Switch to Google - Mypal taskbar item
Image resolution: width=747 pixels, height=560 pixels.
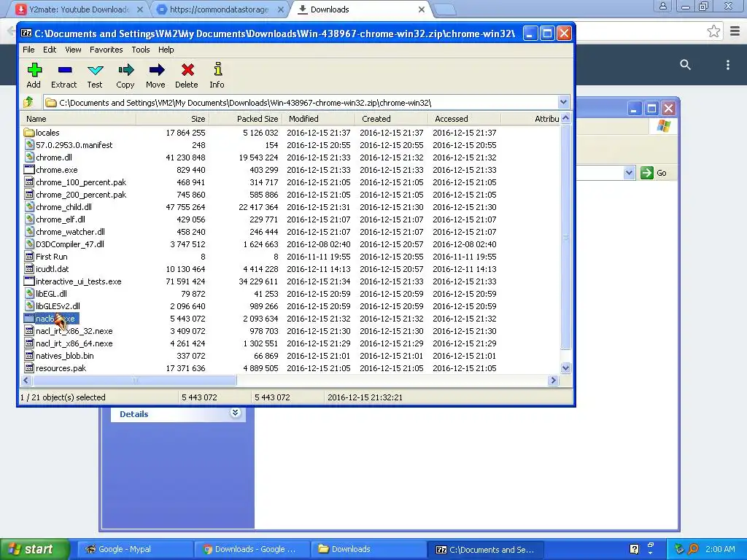[134, 549]
